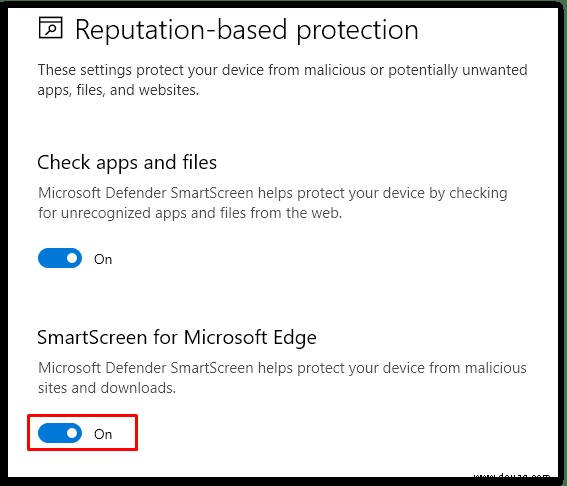This screenshot has height=486, width=567.
Task: Click the Reputation-based protection window icon
Action: 51,27
